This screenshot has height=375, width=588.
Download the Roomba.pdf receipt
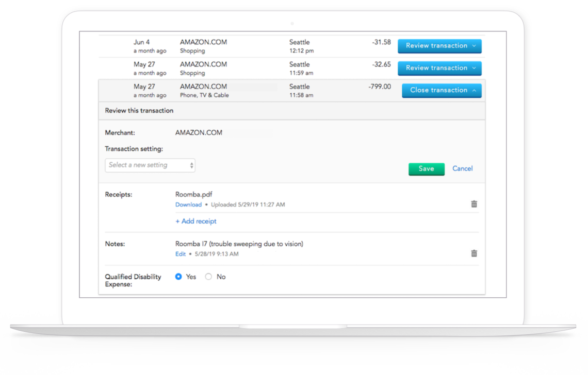pyautogui.click(x=188, y=204)
